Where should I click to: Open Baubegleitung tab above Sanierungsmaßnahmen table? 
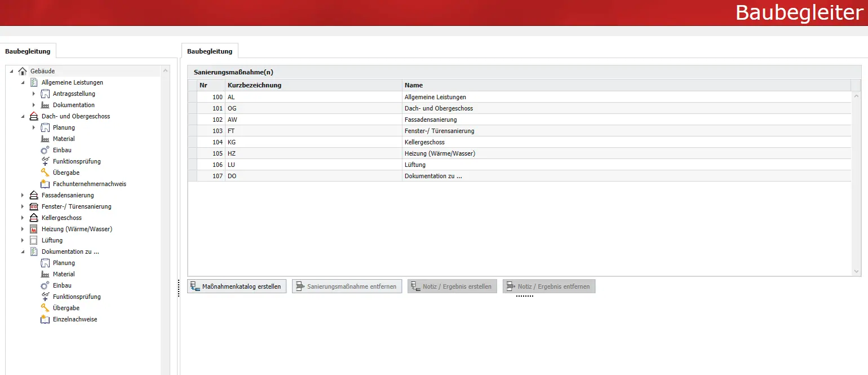click(210, 51)
